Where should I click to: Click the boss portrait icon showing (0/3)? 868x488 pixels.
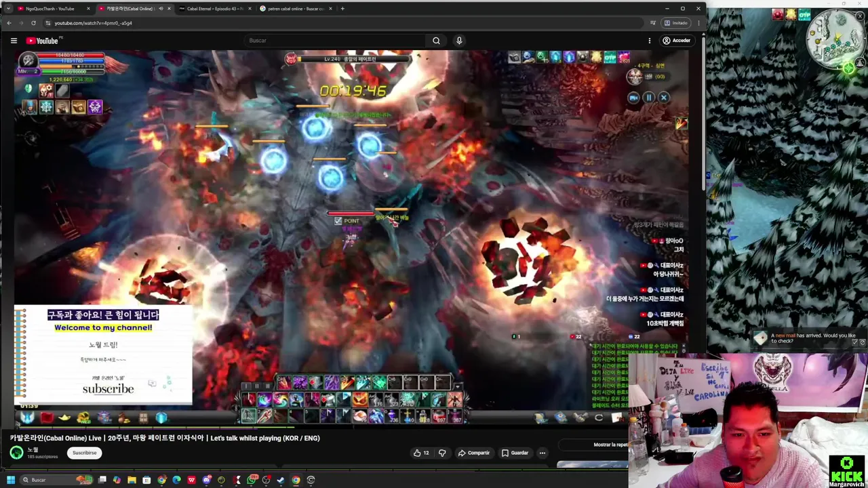[x=635, y=77]
